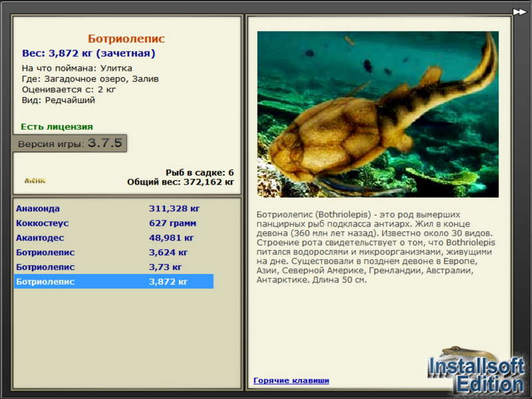Select the Акантодес row
The width and height of the screenshot is (532, 399).
tap(114, 237)
